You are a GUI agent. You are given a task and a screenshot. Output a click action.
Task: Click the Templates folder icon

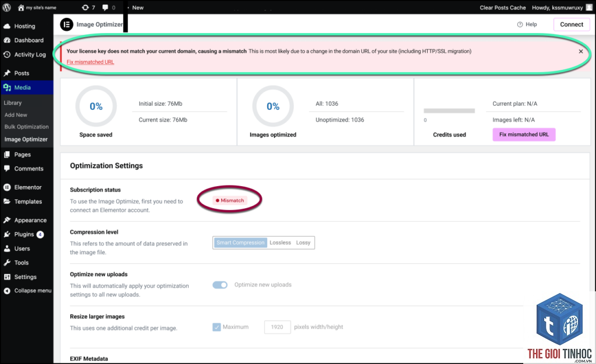(7, 202)
